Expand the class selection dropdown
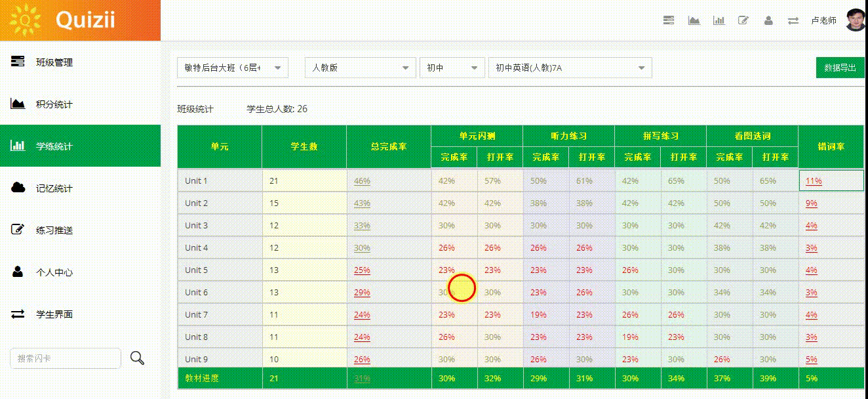 pos(232,68)
